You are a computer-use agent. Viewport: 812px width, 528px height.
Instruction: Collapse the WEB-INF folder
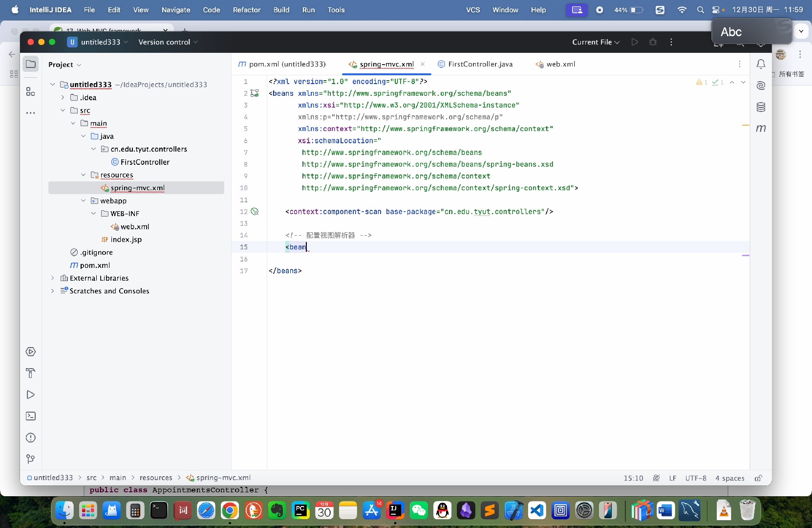tap(93, 214)
